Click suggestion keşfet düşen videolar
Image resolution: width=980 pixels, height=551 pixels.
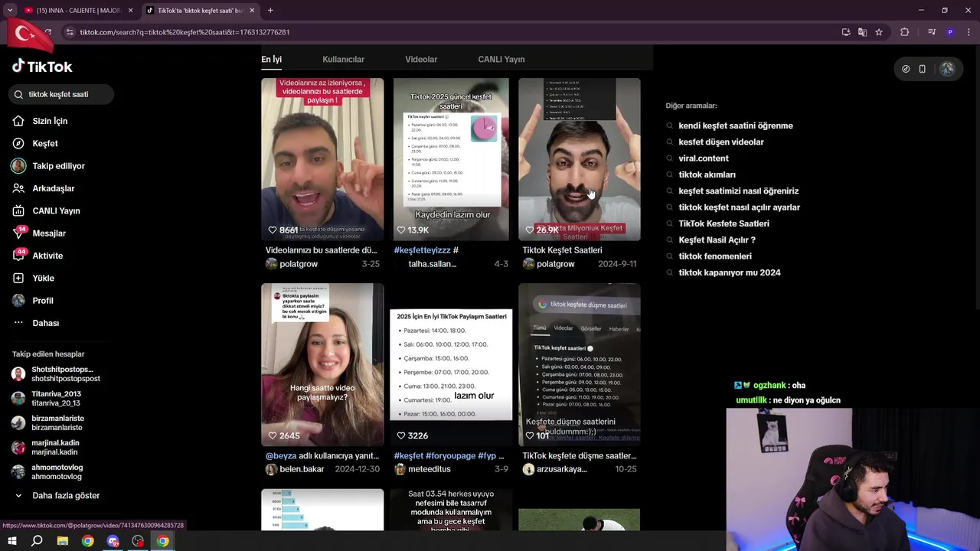point(721,142)
